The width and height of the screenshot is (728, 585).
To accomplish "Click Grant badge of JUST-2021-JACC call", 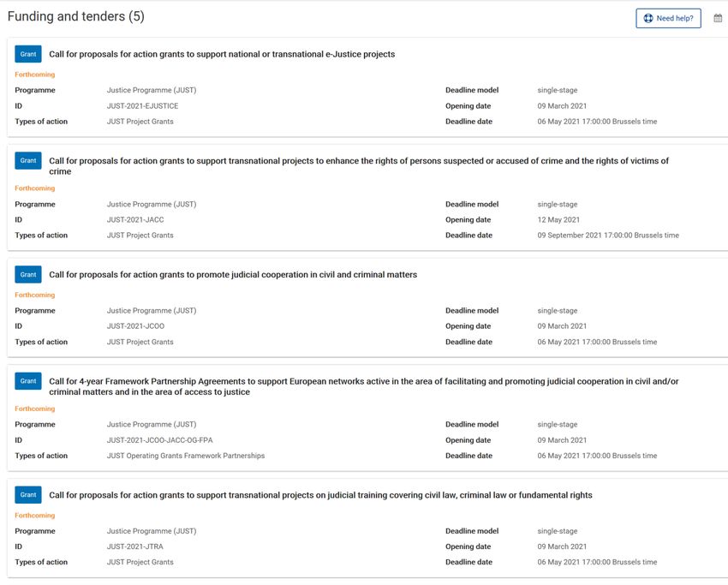I will (28, 161).
